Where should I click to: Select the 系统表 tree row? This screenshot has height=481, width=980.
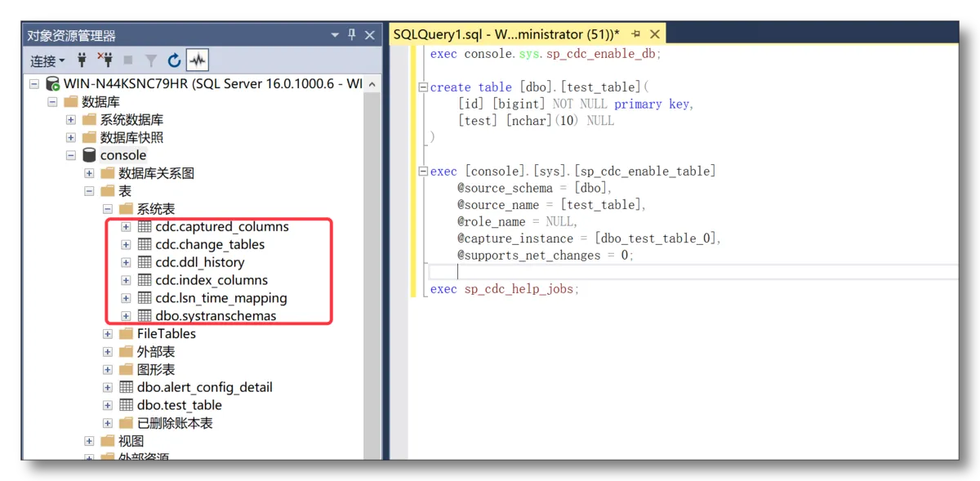(155, 209)
